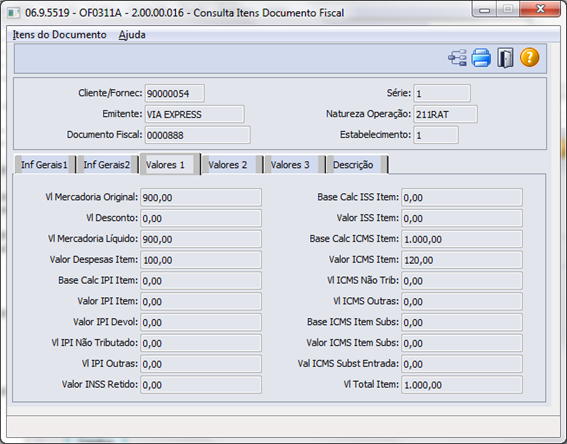Click the exit door icon
The height and width of the screenshot is (444, 567).
point(505,58)
